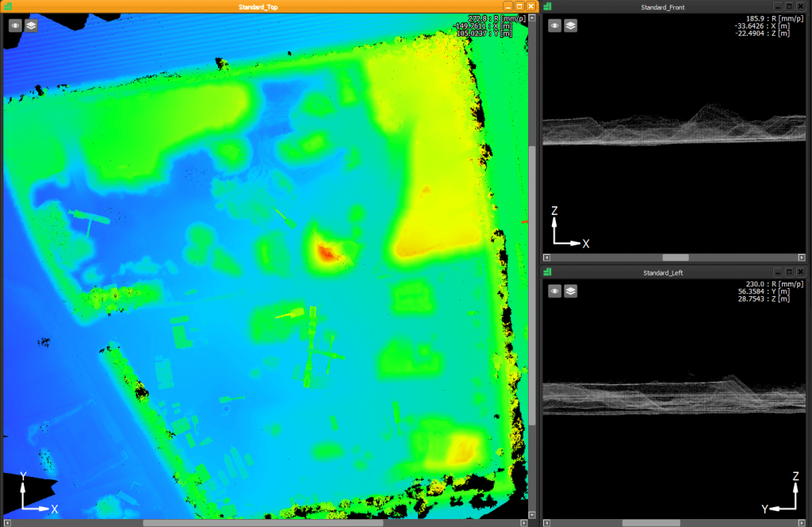This screenshot has width=812, height=527.
Task: Activate the Standard_Front window title
Action: pos(663,7)
